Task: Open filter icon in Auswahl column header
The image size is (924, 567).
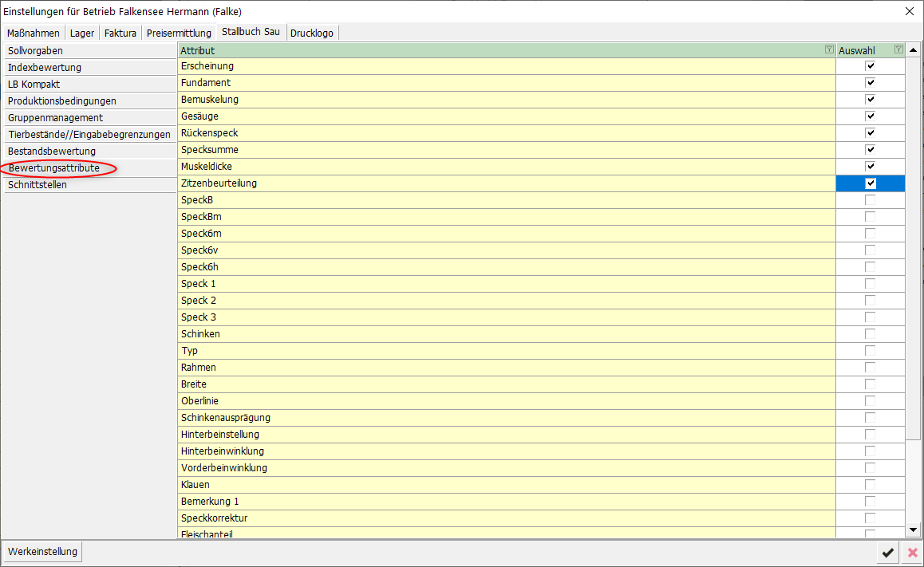Action: (x=898, y=50)
